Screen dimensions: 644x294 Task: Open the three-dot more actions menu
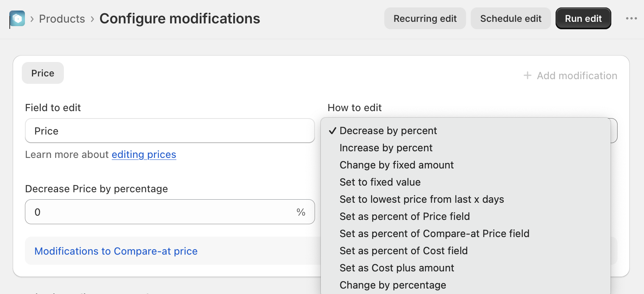[631, 18]
